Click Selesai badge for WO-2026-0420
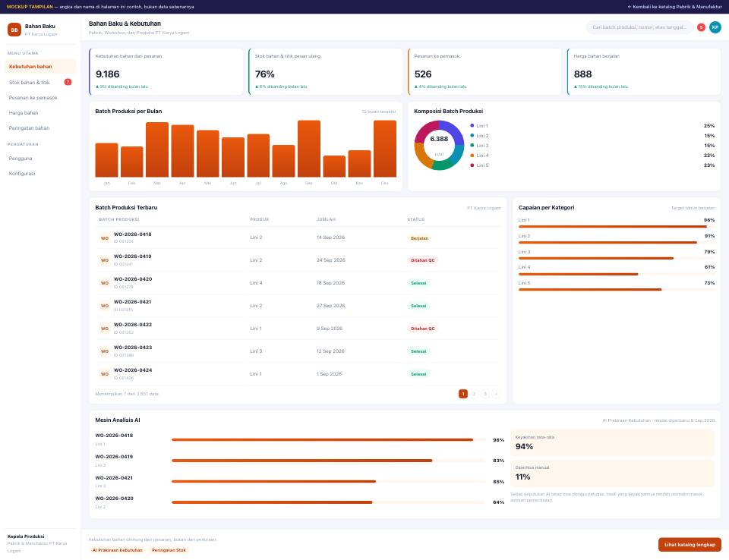The height and width of the screenshot is (560, 729). point(418,283)
